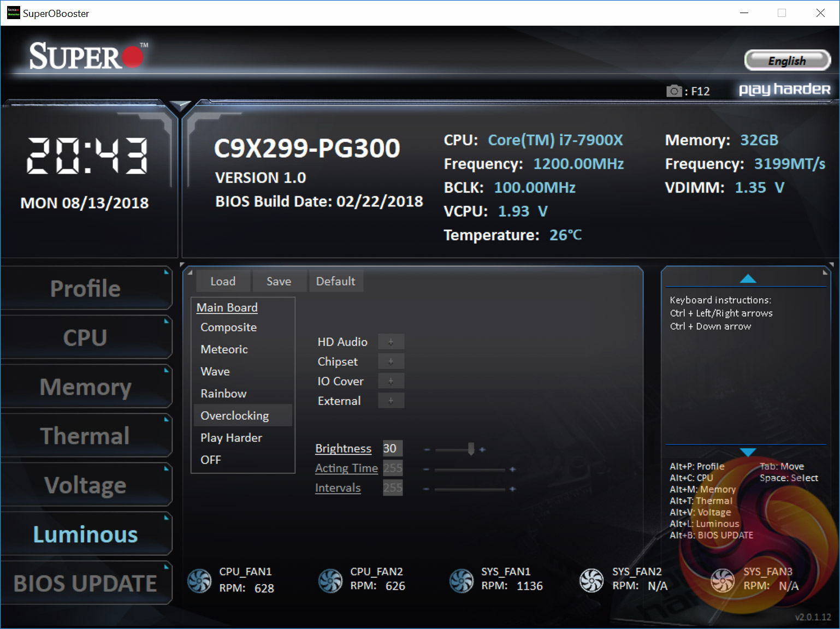The image size is (840, 629).
Task: Turn lighting OFF in the mode list
Action: (242, 460)
